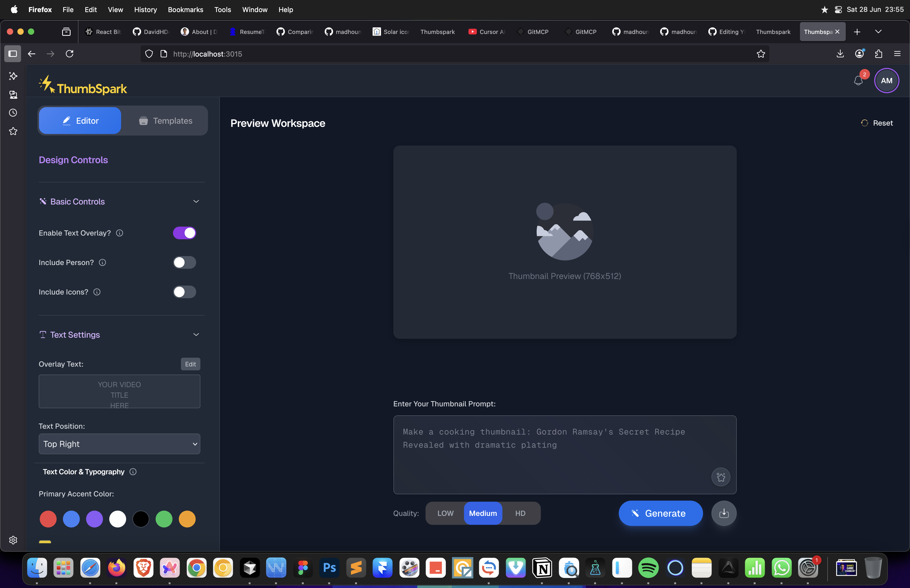
Task: Disable the Enable Text Overlay toggle
Action: 184,233
